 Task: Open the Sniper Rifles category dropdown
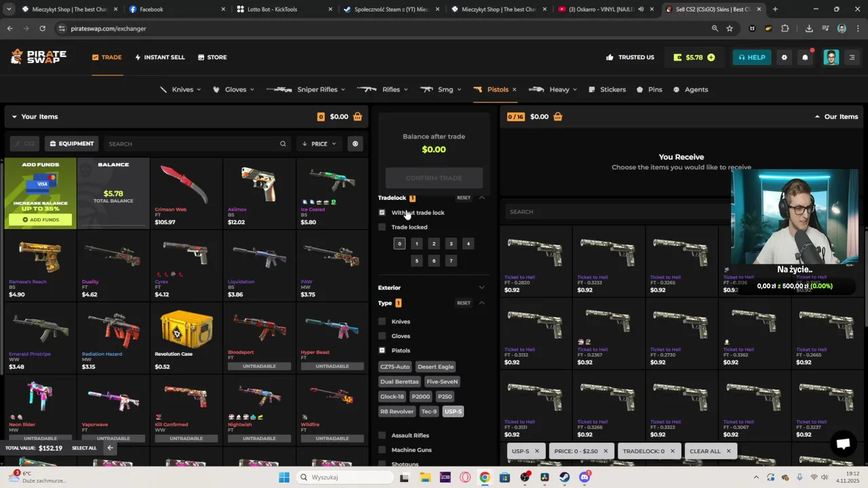(306, 89)
